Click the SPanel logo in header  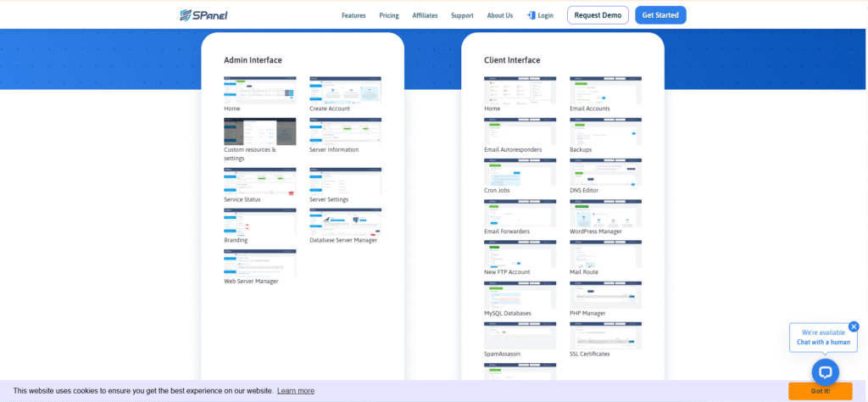(203, 15)
